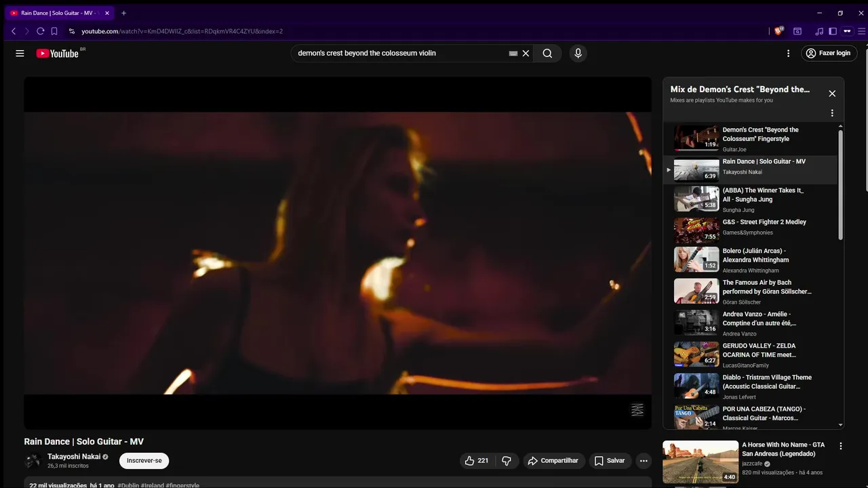Dislike the video with thumbs down
The height and width of the screenshot is (488, 868).
click(507, 461)
